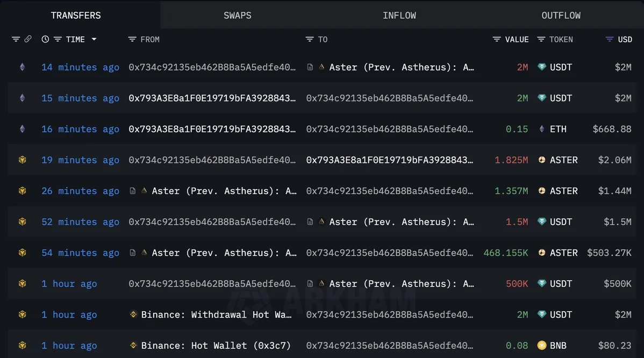The height and width of the screenshot is (358, 644).
Task: Click the purple USD filter icon
Action: 609,39
